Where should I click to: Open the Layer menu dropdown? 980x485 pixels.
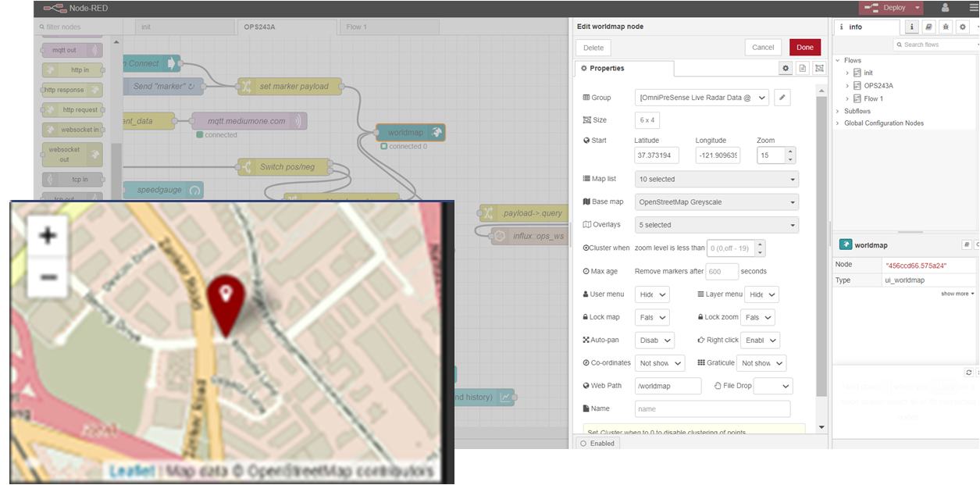761,294
